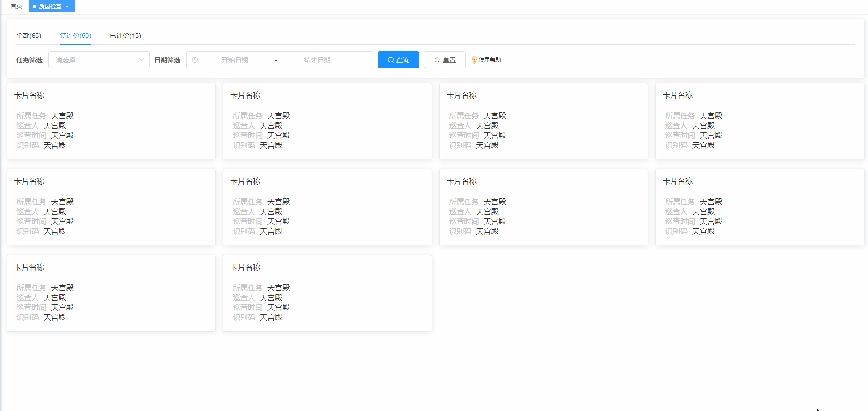868x411 pixels.
Task: Click the 查询 search button
Action: (398, 60)
